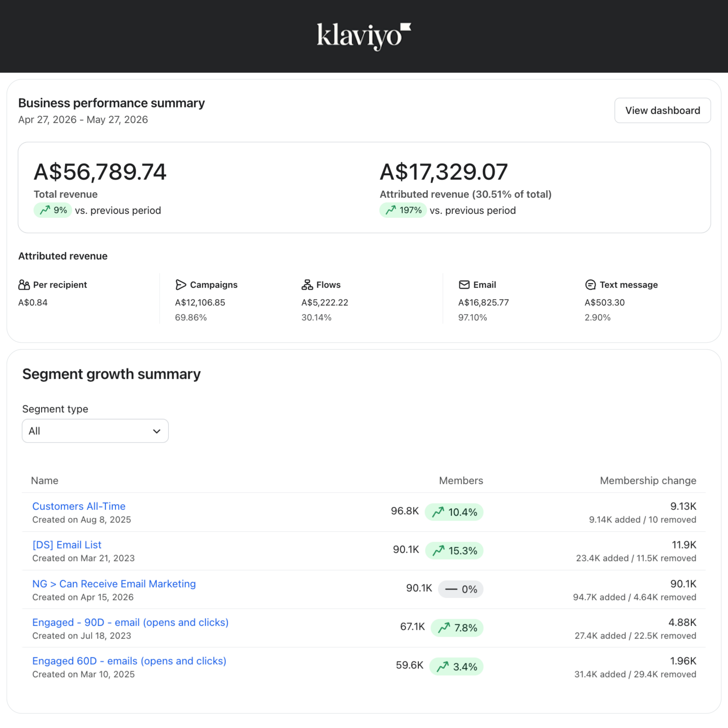Click the Email share 97.10%
This screenshot has width=728, height=728.
[x=473, y=318]
